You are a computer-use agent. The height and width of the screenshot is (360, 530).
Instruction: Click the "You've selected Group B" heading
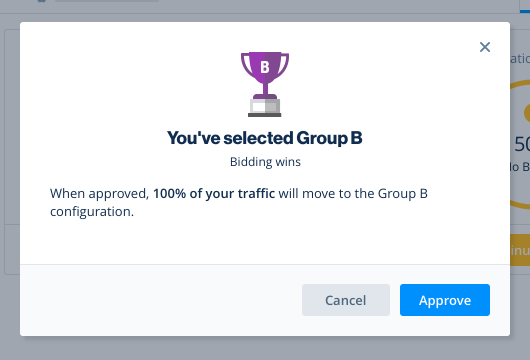(265, 138)
